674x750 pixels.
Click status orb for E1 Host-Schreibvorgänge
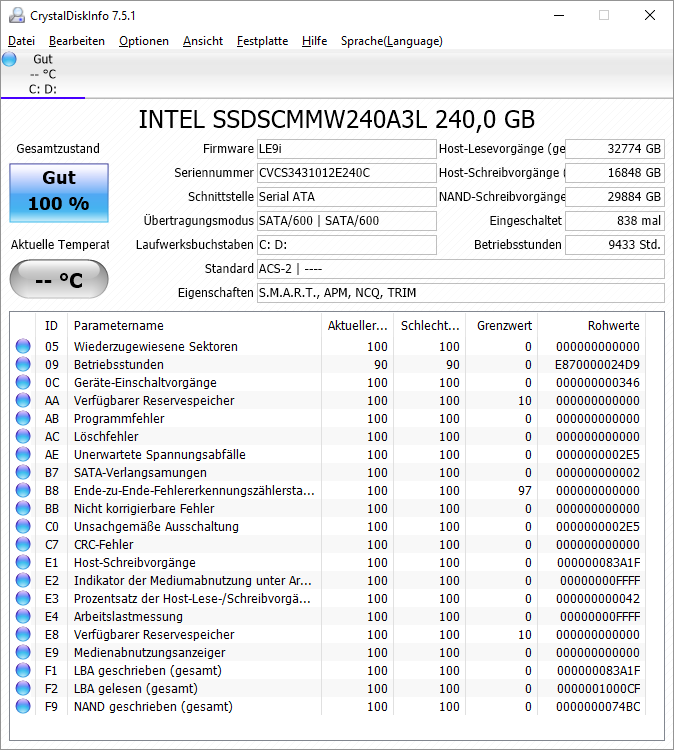click(x=23, y=562)
